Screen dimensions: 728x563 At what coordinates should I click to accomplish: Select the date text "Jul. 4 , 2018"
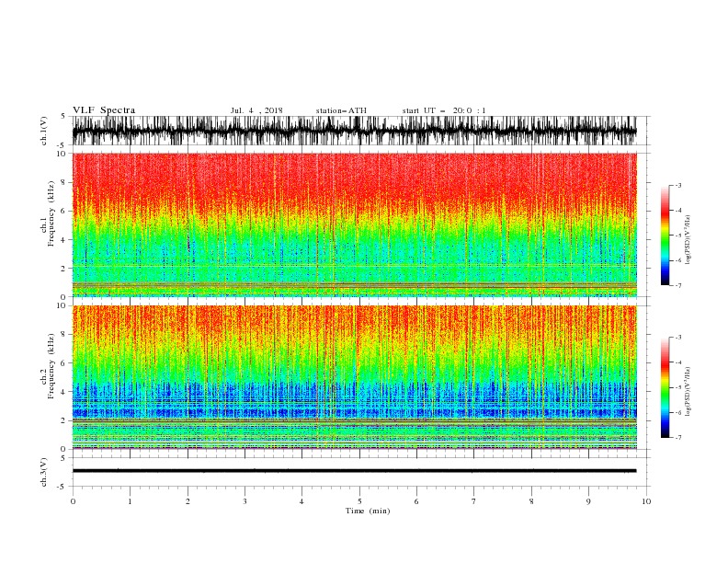256,110
